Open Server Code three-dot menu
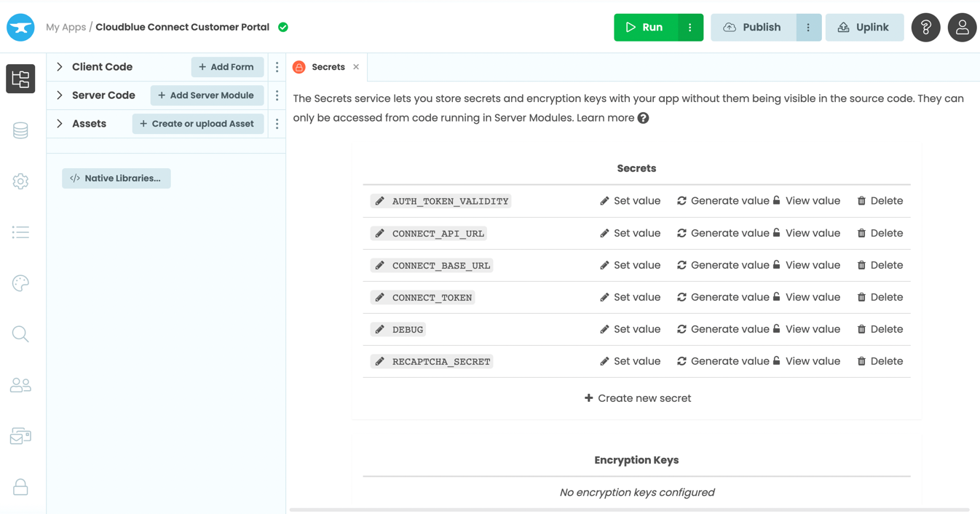Viewport: 980px width, 514px height. point(277,95)
